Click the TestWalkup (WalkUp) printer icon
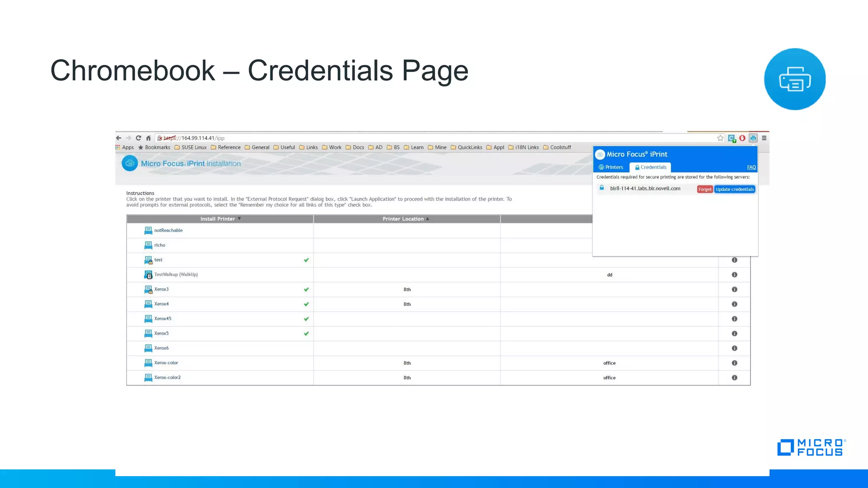Viewport: 868px width, 488px height. point(148,274)
